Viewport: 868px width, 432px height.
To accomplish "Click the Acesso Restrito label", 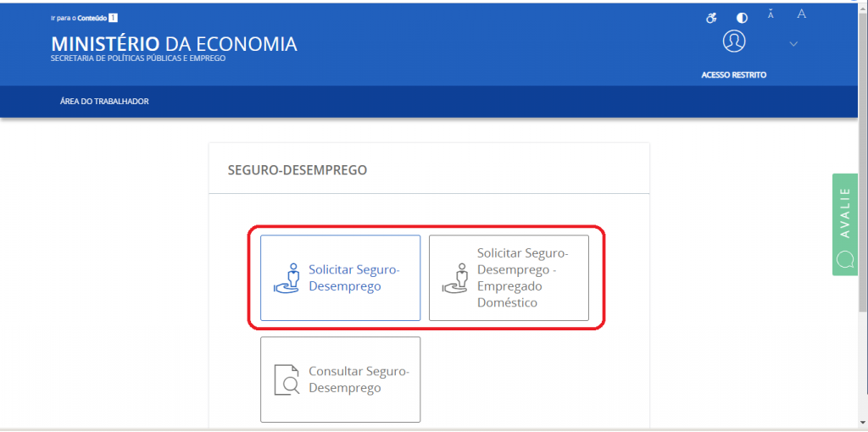I will tap(734, 75).
